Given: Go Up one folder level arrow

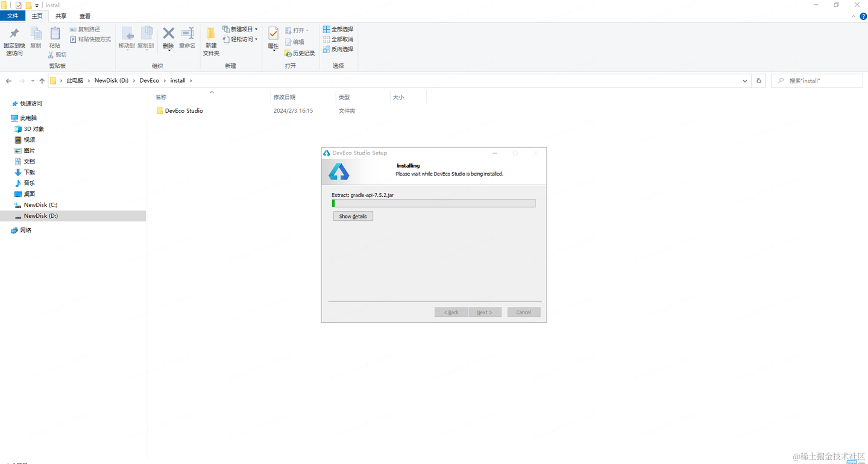Looking at the screenshot, I should [42, 81].
